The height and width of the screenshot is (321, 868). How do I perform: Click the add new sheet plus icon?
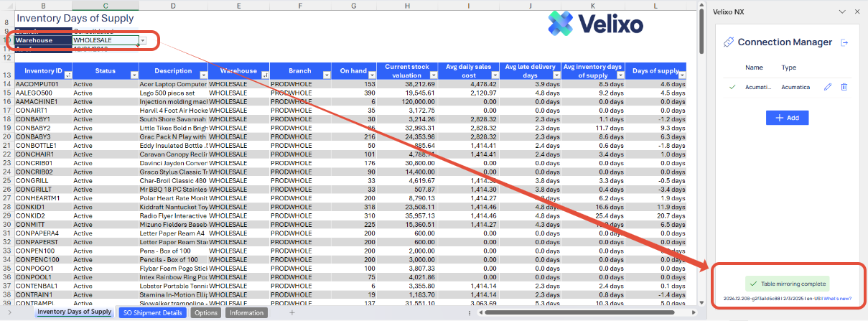pos(291,312)
